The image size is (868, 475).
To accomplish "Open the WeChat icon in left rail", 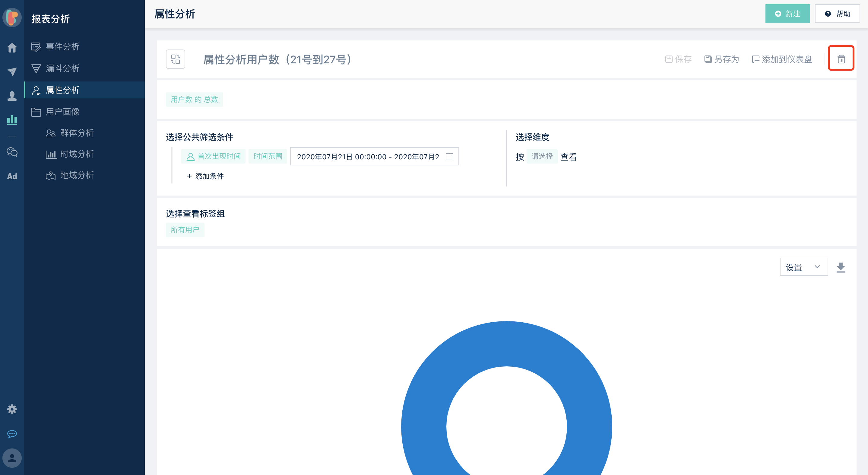I will [12, 152].
